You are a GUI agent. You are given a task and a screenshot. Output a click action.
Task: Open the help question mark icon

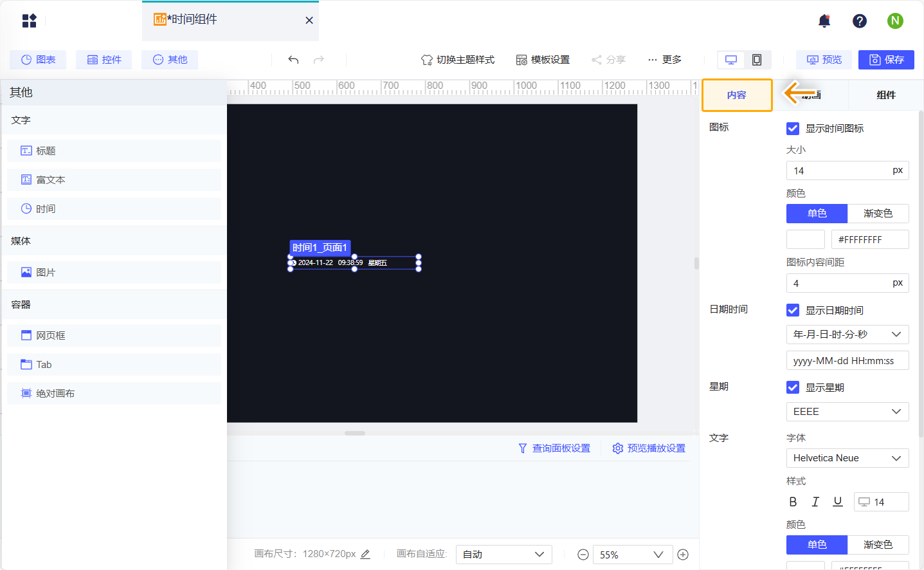pyautogui.click(x=860, y=21)
